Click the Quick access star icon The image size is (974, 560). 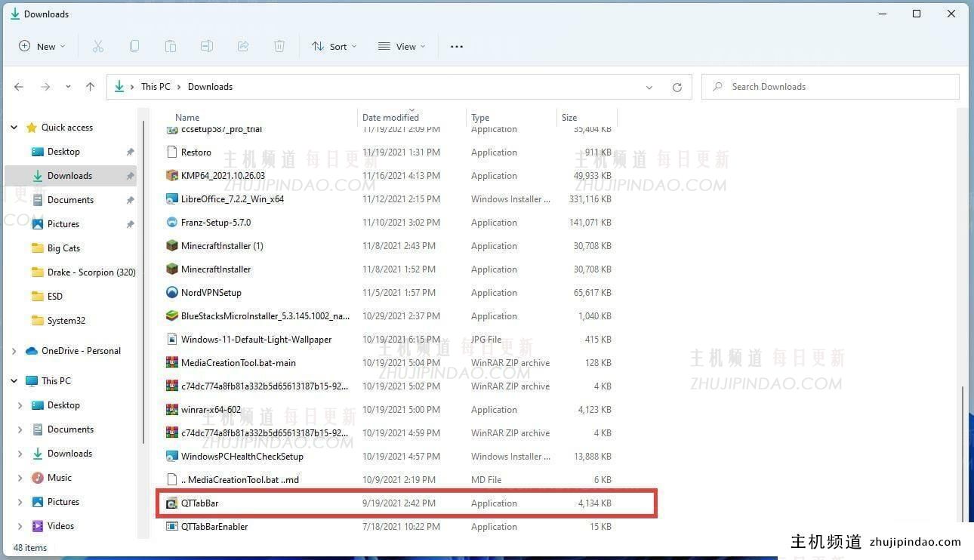click(x=31, y=128)
